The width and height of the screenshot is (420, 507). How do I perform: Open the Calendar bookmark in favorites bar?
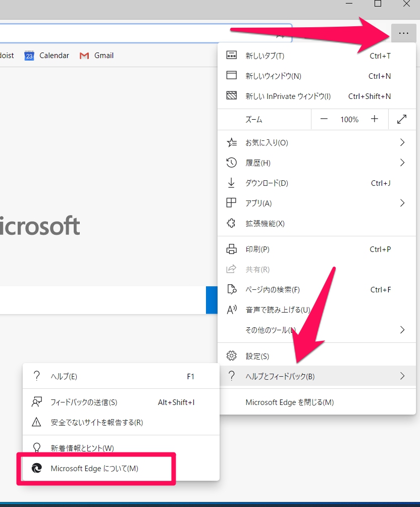pos(47,56)
